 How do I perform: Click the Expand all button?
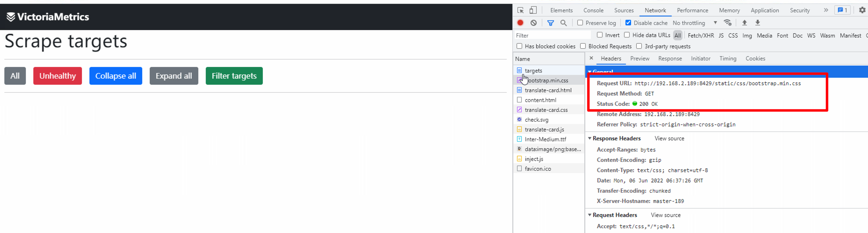pyautogui.click(x=174, y=76)
